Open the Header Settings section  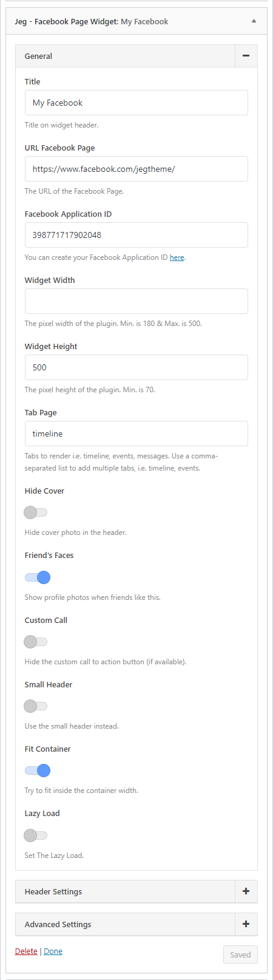(125, 891)
